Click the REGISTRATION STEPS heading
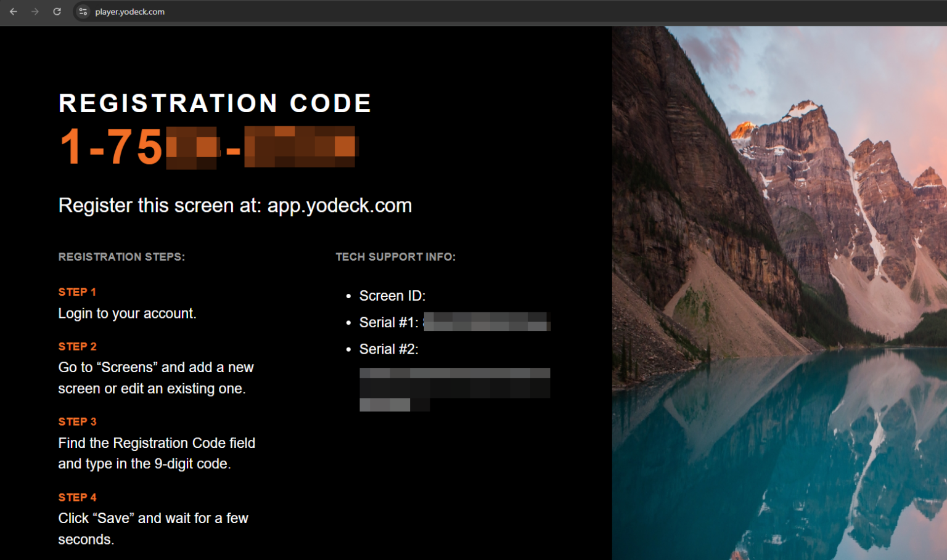The width and height of the screenshot is (947, 560). (x=121, y=257)
